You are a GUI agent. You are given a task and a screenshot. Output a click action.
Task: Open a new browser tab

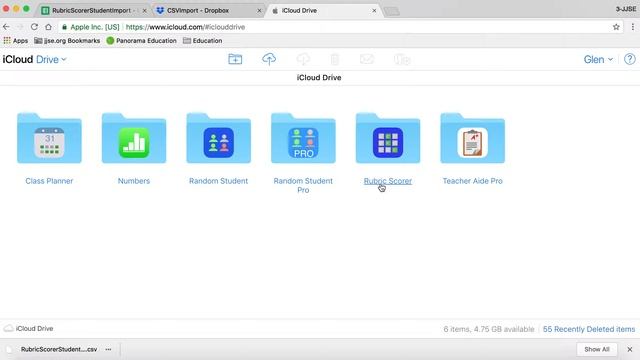click(x=392, y=11)
